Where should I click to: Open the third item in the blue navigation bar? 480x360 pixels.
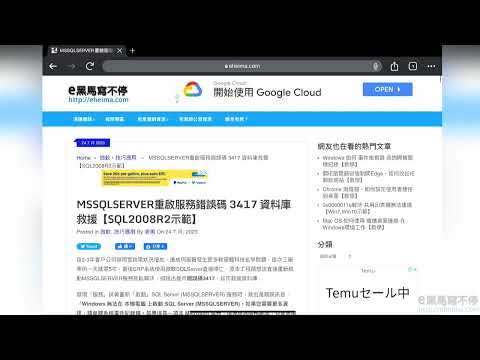pyautogui.click(x=152, y=119)
